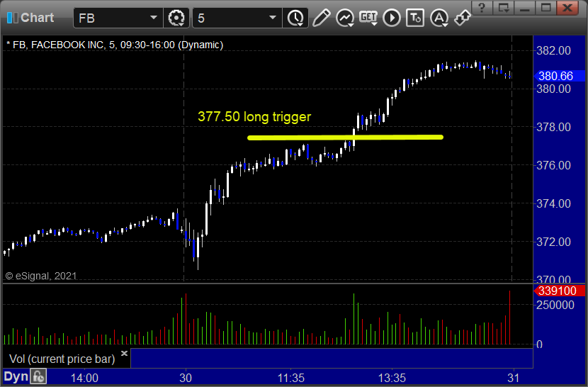Click the 31 date label on time axis

pos(514,378)
